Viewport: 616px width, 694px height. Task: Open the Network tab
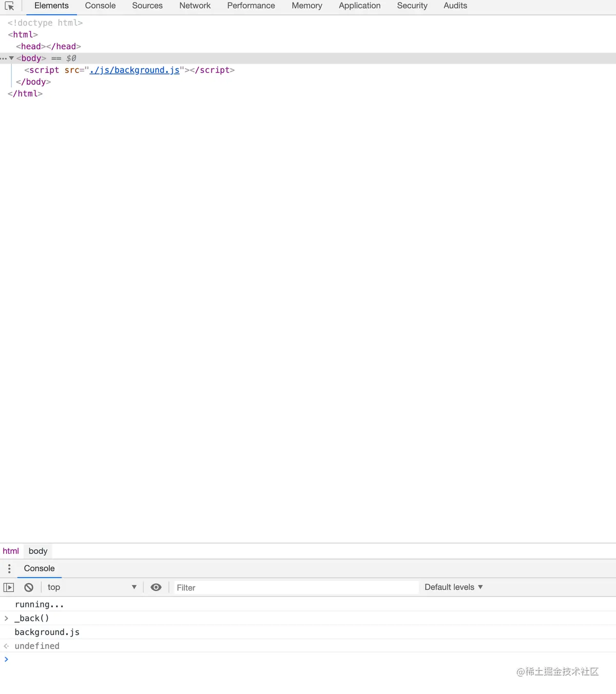click(x=195, y=6)
